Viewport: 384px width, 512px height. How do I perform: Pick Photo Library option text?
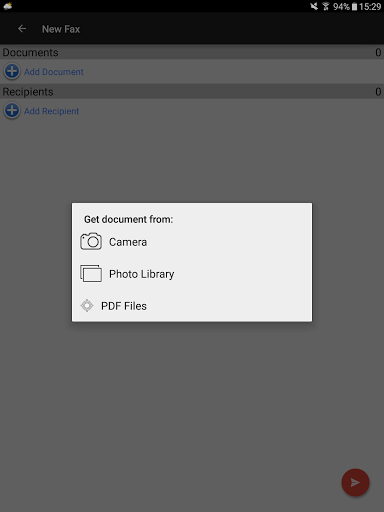(x=142, y=274)
